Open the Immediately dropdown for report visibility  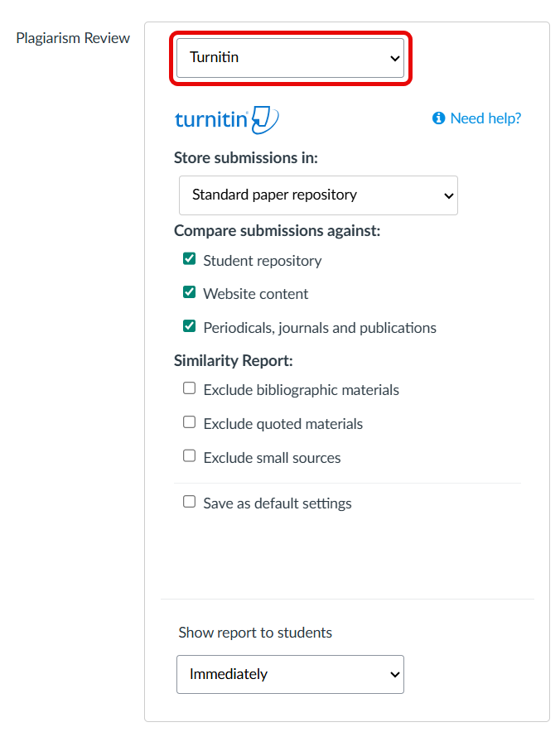[290, 674]
